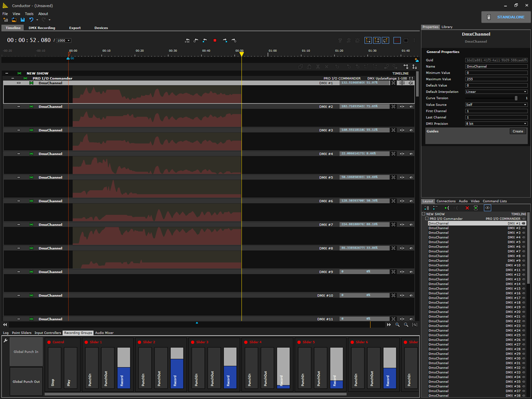Open the Library tab in properties panel
This screenshot has width=532, height=399.
click(447, 27)
